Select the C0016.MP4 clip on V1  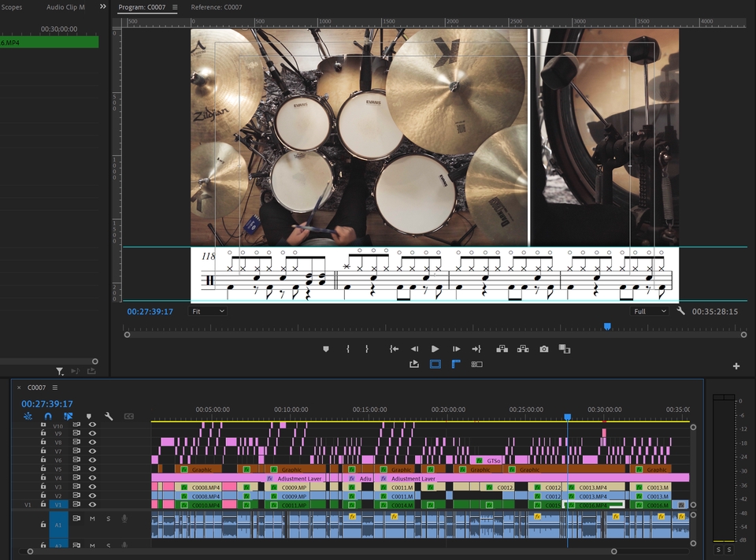coord(595,505)
